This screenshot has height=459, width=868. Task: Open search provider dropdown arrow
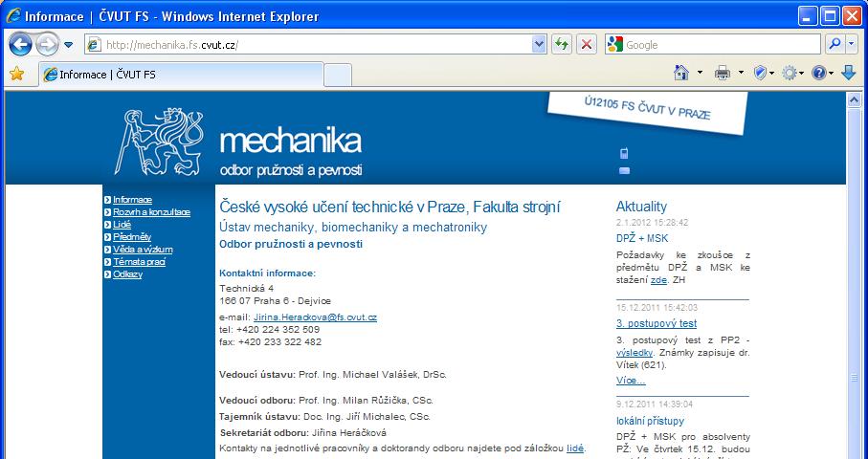[852, 45]
